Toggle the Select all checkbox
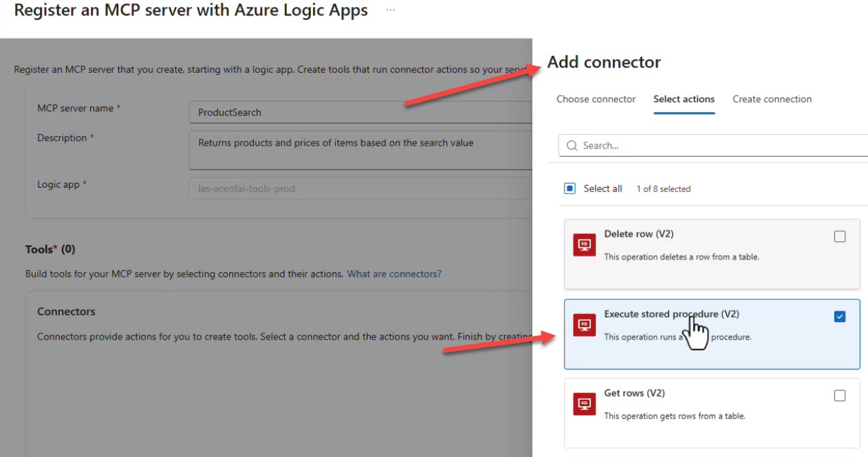Viewport: 868px width, 457px height. click(x=569, y=188)
